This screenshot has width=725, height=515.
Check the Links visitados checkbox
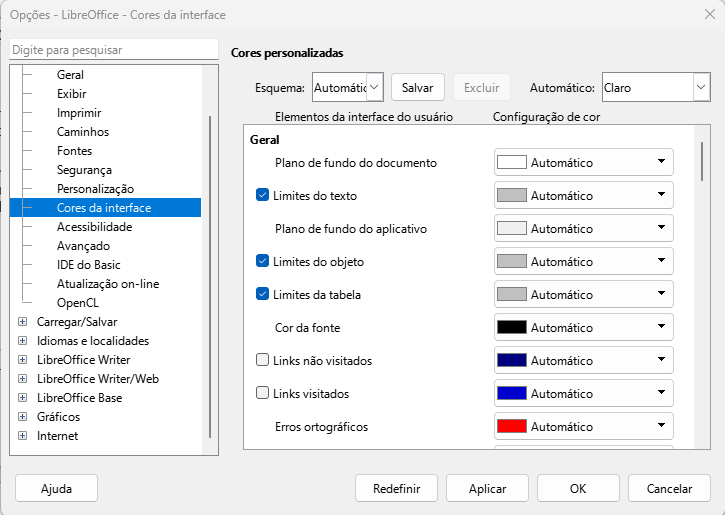tap(262, 393)
